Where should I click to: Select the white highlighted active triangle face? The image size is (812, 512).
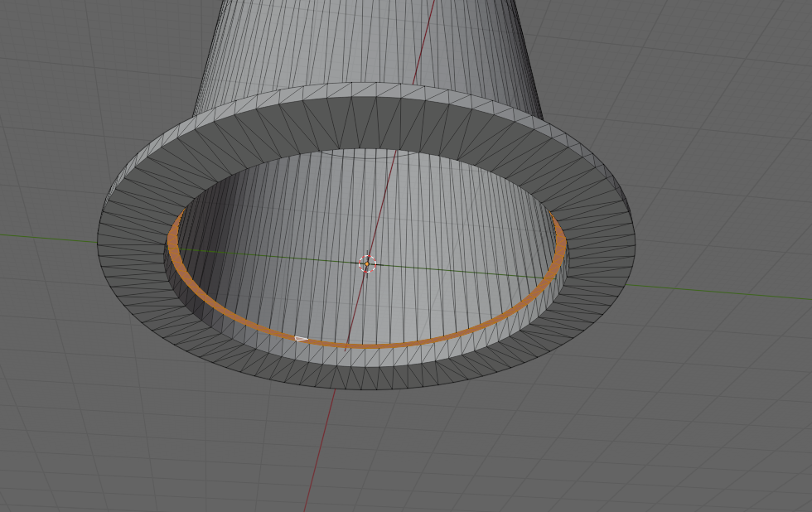(300, 338)
